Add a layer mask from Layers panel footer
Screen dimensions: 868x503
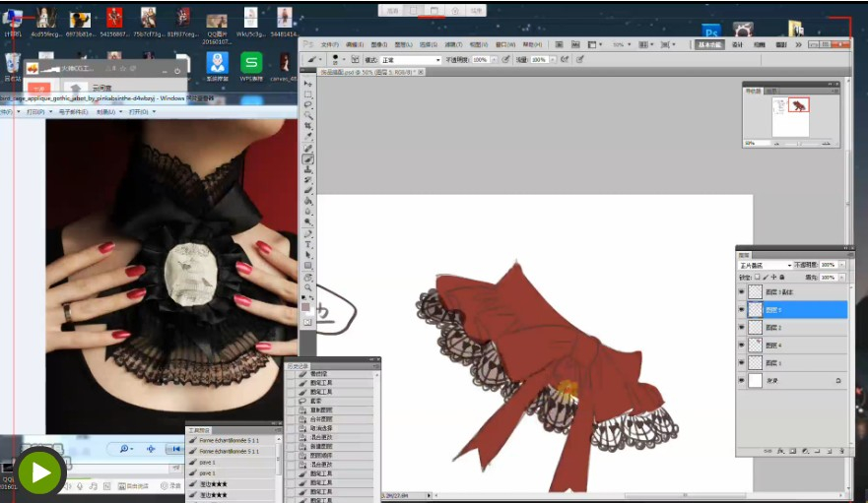pos(793,452)
